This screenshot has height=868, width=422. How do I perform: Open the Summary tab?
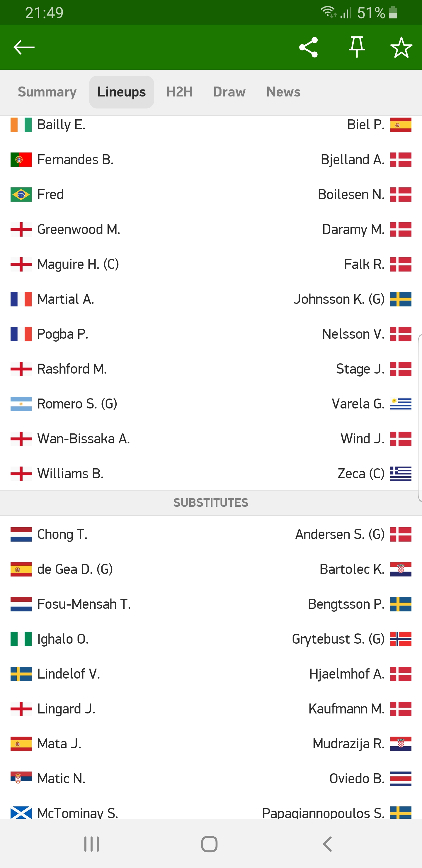click(x=47, y=92)
